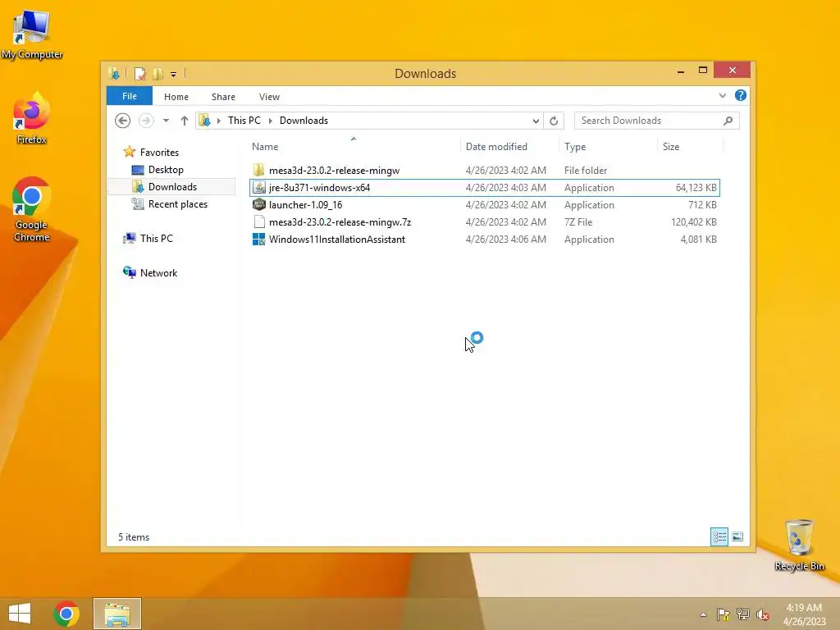Click the File Explorer taskbar button

click(117, 614)
